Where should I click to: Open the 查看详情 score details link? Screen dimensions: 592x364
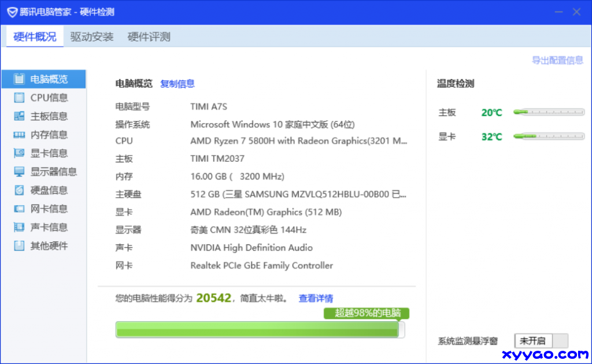[316, 299]
